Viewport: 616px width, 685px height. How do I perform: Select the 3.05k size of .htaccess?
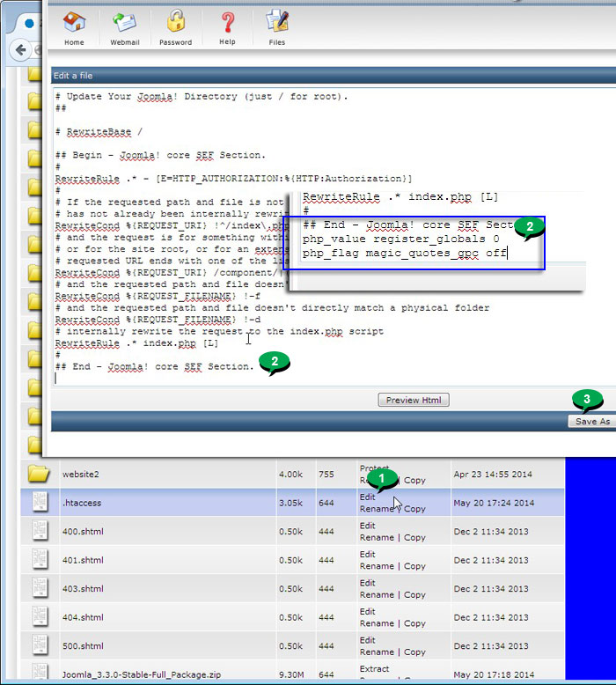pos(290,503)
